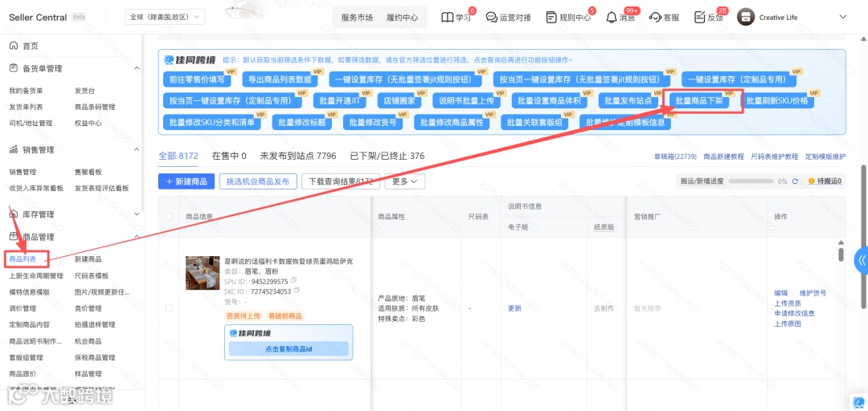The image size is (868, 411).
Task: Click 导出商品列表数据 button
Action: pyautogui.click(x=280, y=79)
